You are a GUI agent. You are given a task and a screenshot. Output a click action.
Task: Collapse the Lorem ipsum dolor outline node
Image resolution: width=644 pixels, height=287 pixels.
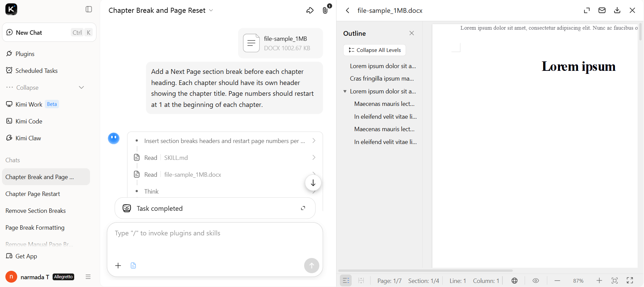(345, 91)
